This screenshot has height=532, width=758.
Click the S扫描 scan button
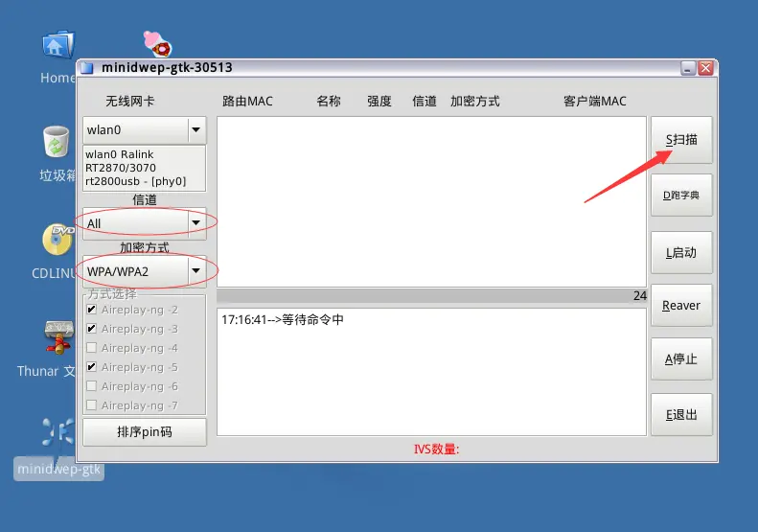click(681, 140)
